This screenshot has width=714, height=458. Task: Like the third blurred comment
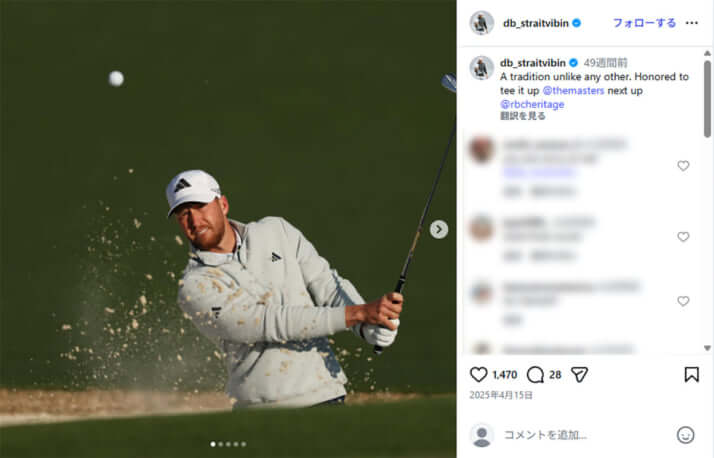click(683, 301)
